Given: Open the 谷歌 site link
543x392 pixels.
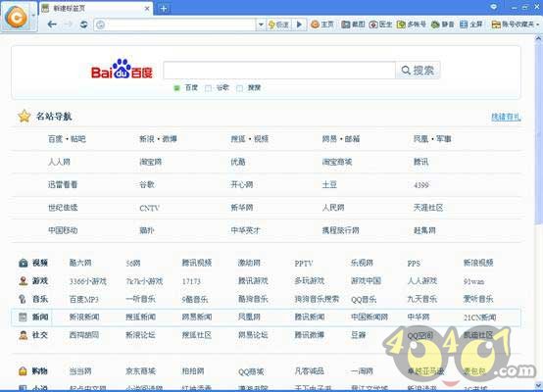Looking at the screenshot, I should coord(147,184).
